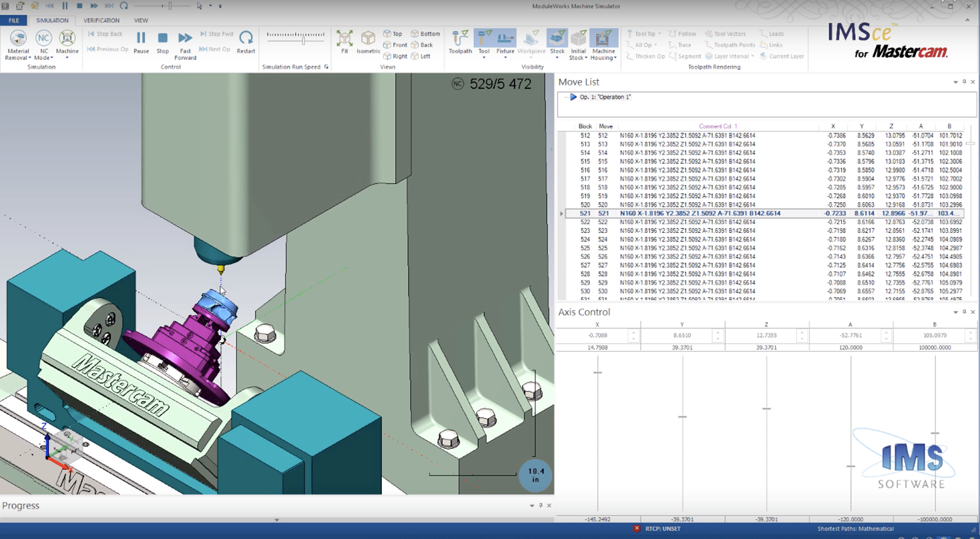The image size is (980, 539).
Task: Switch to the VERIFICATION tab
Action: pyautogui.click(x=101, y=21)
